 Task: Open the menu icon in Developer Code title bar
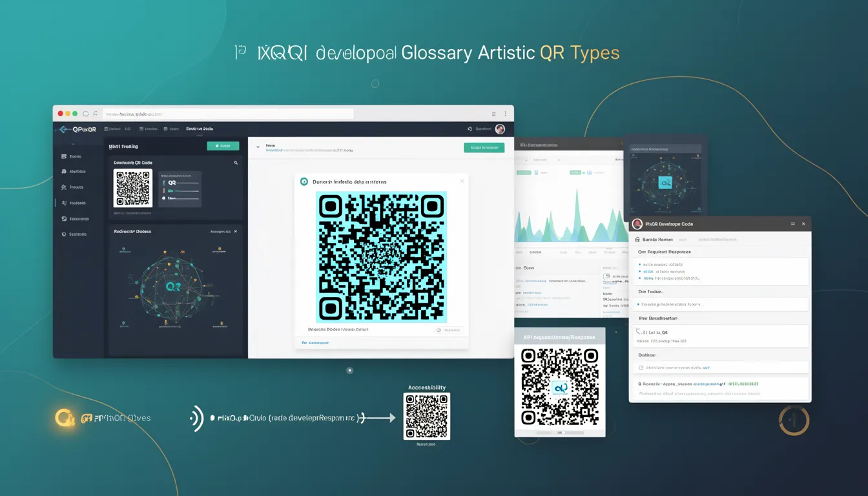click(793, 223)
